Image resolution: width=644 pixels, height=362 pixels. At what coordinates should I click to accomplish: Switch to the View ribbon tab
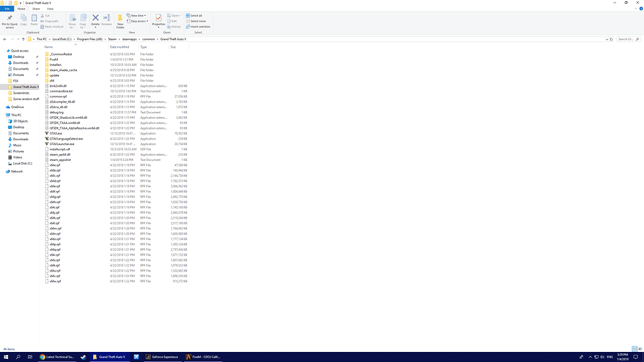50,9
